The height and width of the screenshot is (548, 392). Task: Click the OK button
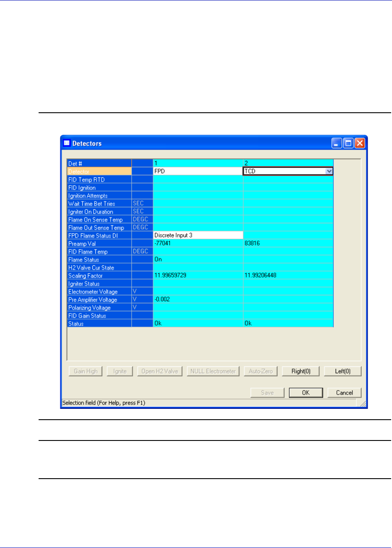(306, 392)
